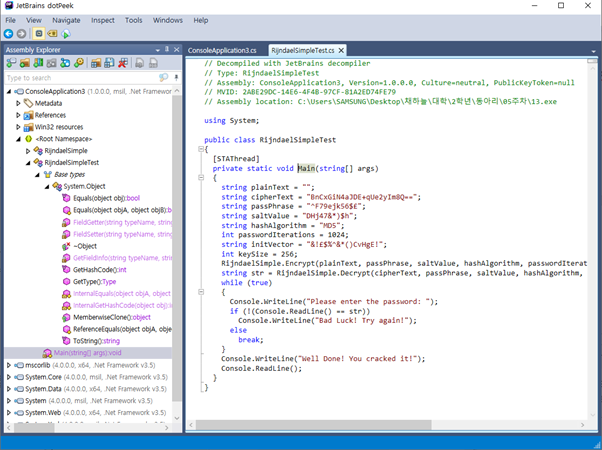Click the magnifier icon in search box
The image size is (602, 450).
tap(164, 78)
